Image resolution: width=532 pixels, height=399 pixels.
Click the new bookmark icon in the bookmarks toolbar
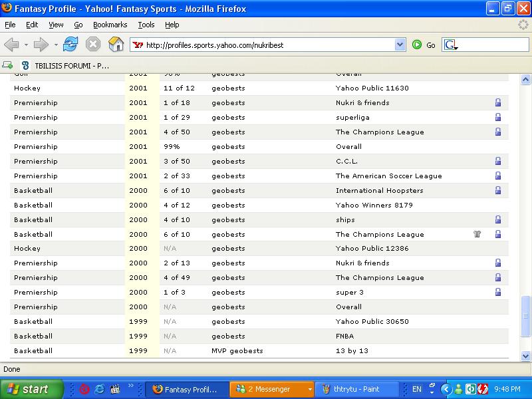click(7, 65)
